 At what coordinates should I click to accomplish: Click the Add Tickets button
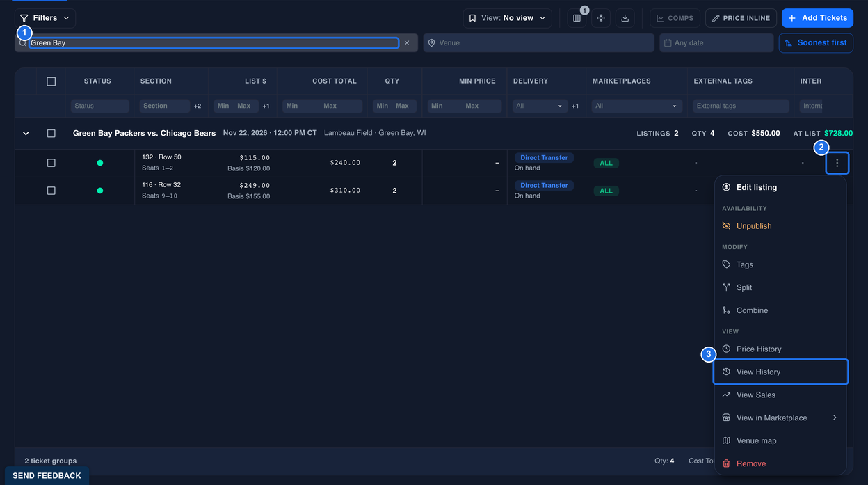point(817,18)
